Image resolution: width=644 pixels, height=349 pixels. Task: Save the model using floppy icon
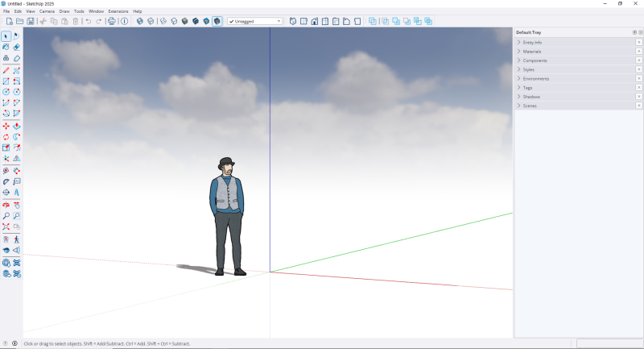31,22
